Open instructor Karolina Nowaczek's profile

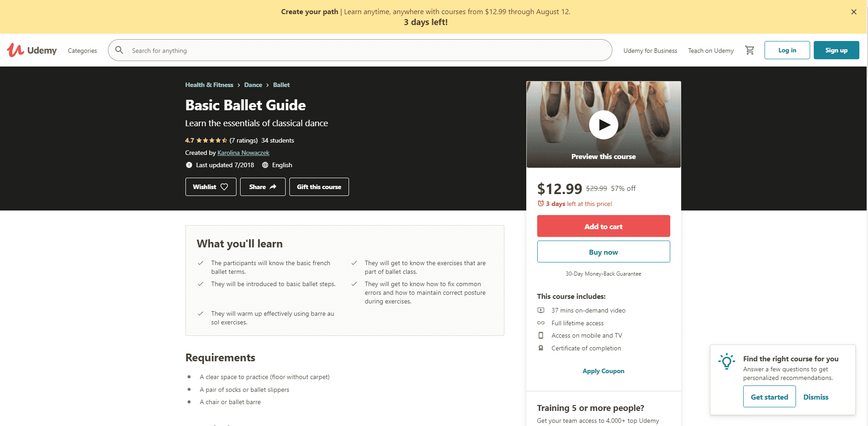click(x=243, y=153)
